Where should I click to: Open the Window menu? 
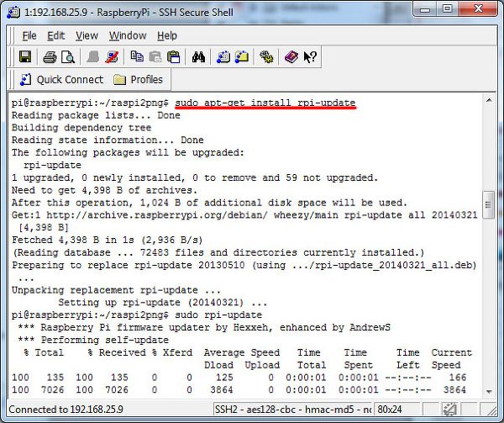[x=128, y=35]
